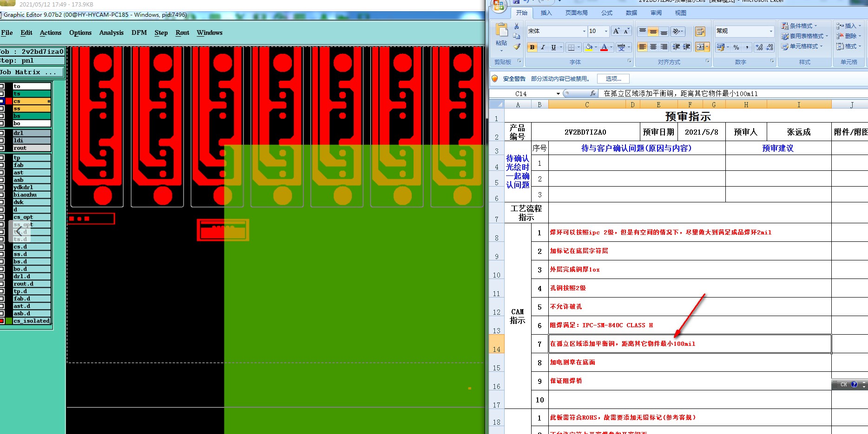Click the Bottom Align icon

point(664,32)
